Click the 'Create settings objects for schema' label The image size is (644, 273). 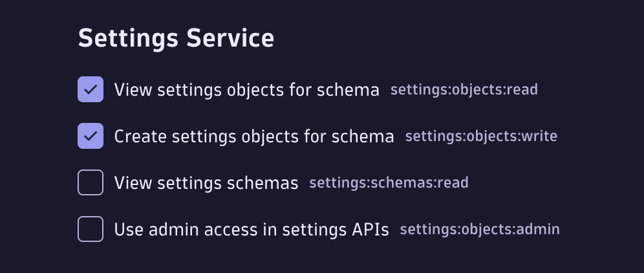pos(253,136)
